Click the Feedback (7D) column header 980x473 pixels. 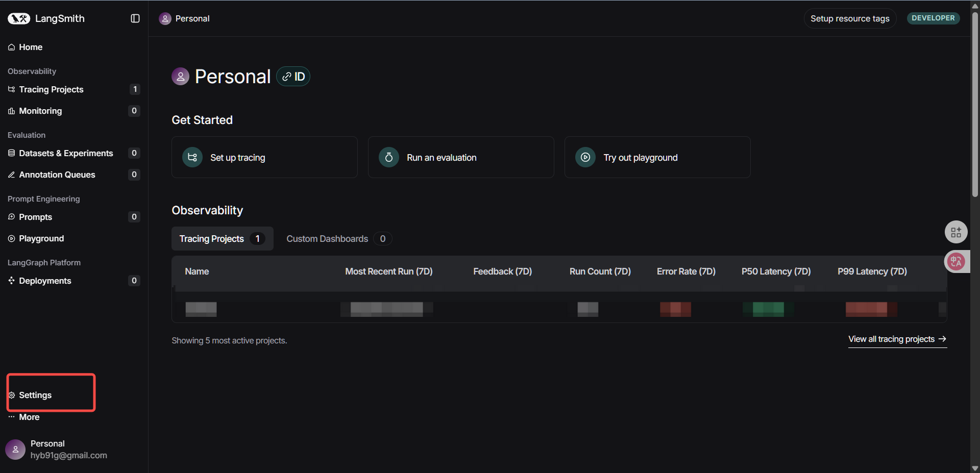coord(503,271)
